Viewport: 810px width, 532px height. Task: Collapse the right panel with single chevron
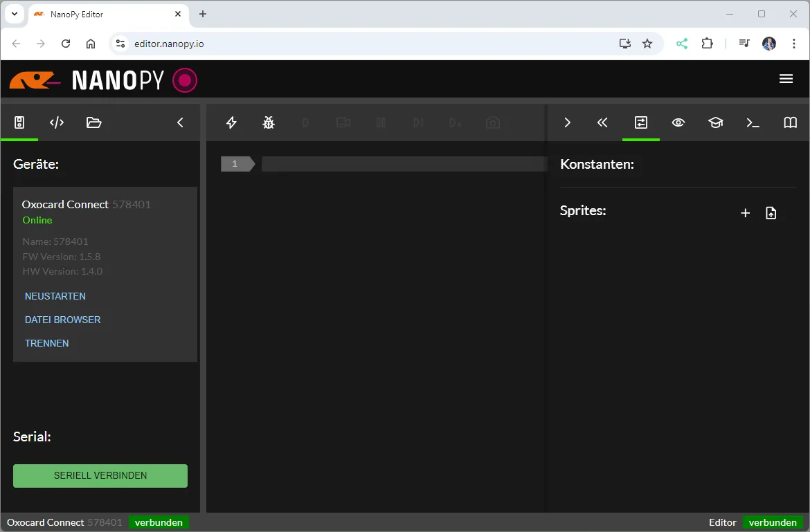point(567,122)
